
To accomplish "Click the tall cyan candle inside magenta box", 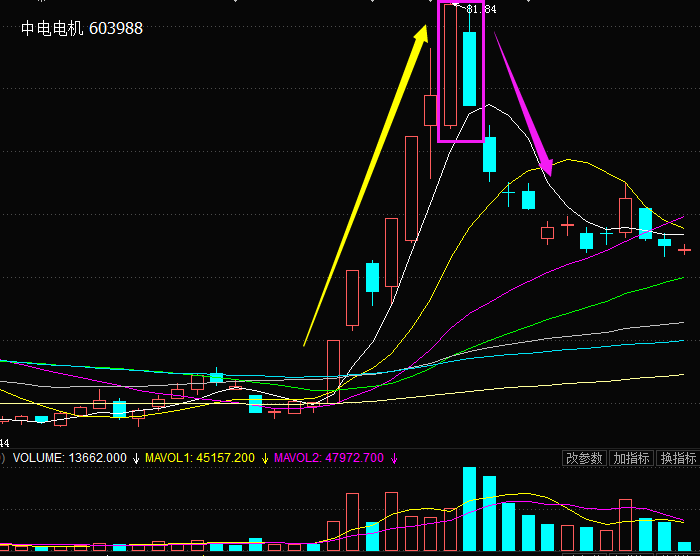I will pyautogui.click(x=469, y=68).
